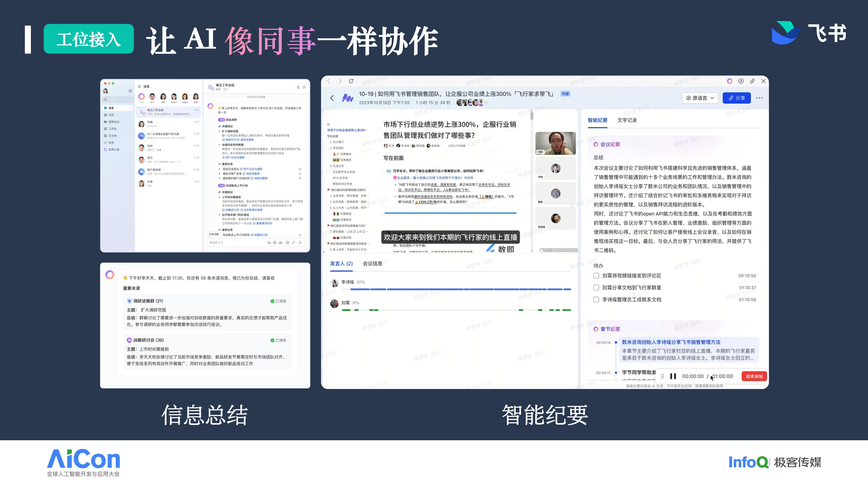Check the 李诗瑶整理员工成就系文档 todo

point(596,300)
